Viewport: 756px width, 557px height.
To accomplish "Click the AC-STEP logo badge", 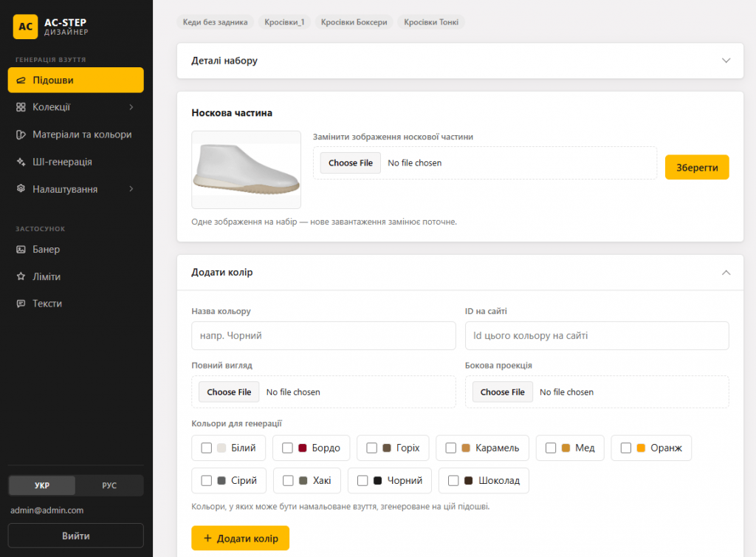I will pos(25,27).
